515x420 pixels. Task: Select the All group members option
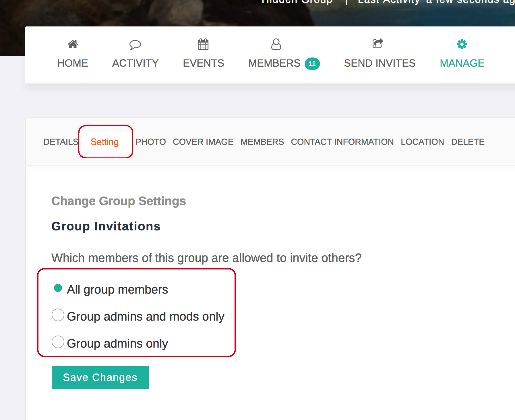(58, 288)
